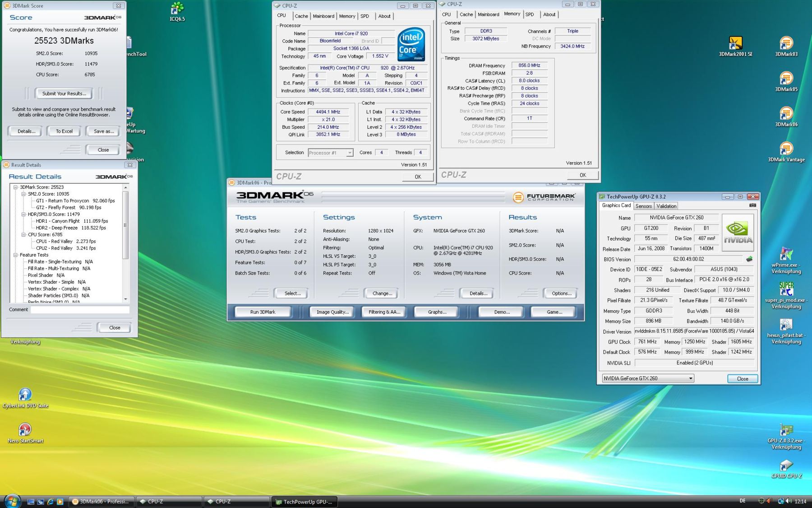Viewport: 812px width, 508px height.
Task: Click the Show Desktop quick launch icon
Action: (x=31, y=501)
